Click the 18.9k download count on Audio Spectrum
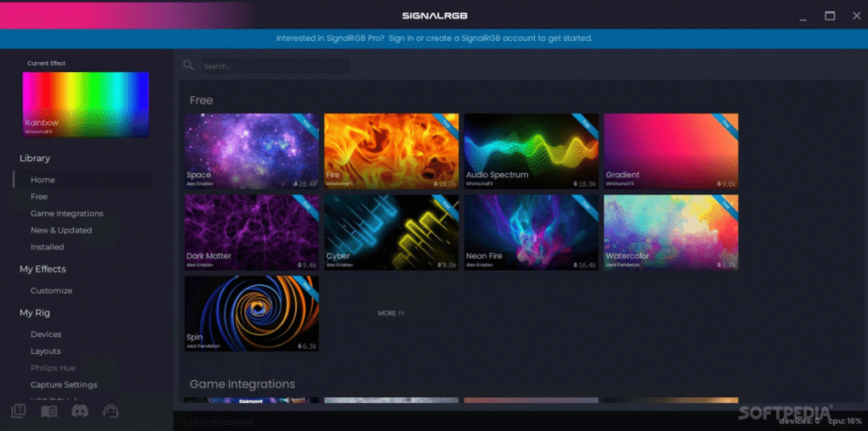The width and height of the screenshot is (868, 431). 586,184
